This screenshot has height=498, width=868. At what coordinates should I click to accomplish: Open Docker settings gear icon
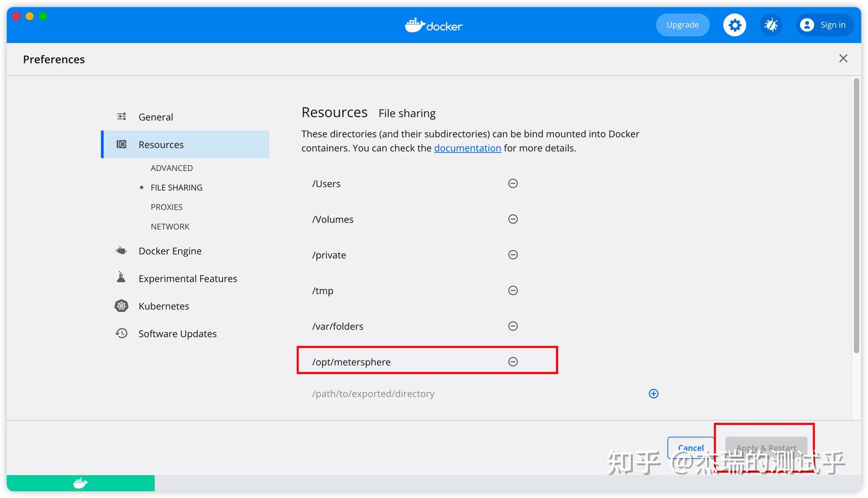[734, 25]
